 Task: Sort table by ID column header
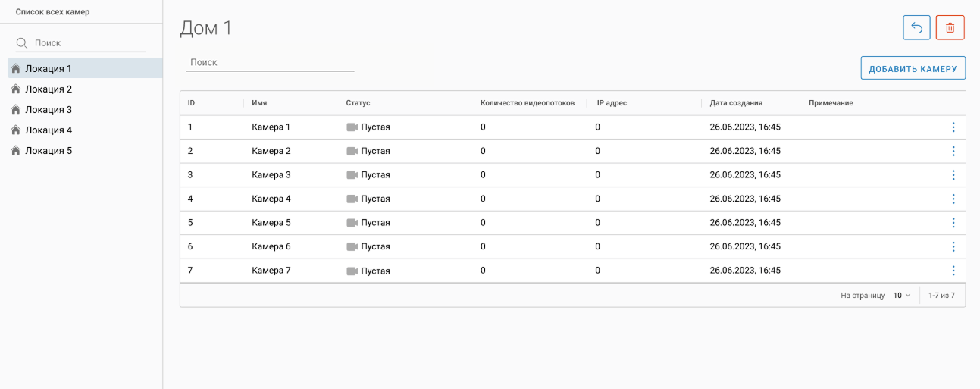pos(191,103)
